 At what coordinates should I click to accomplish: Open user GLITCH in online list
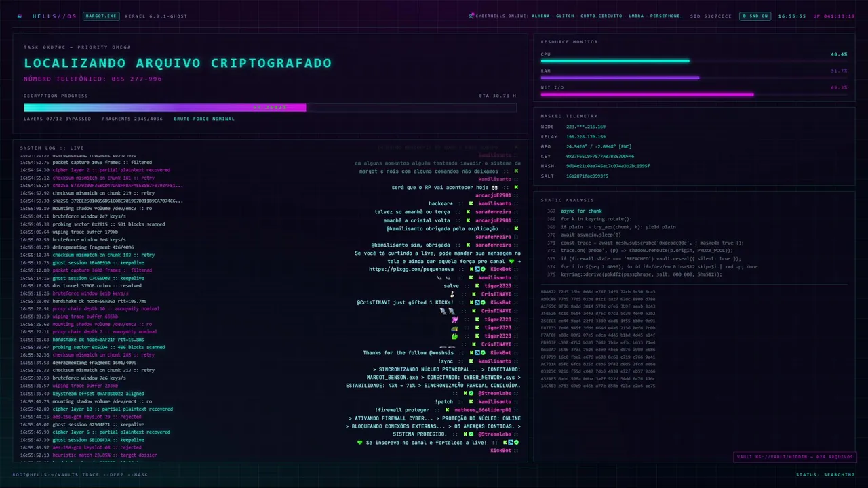565,16
